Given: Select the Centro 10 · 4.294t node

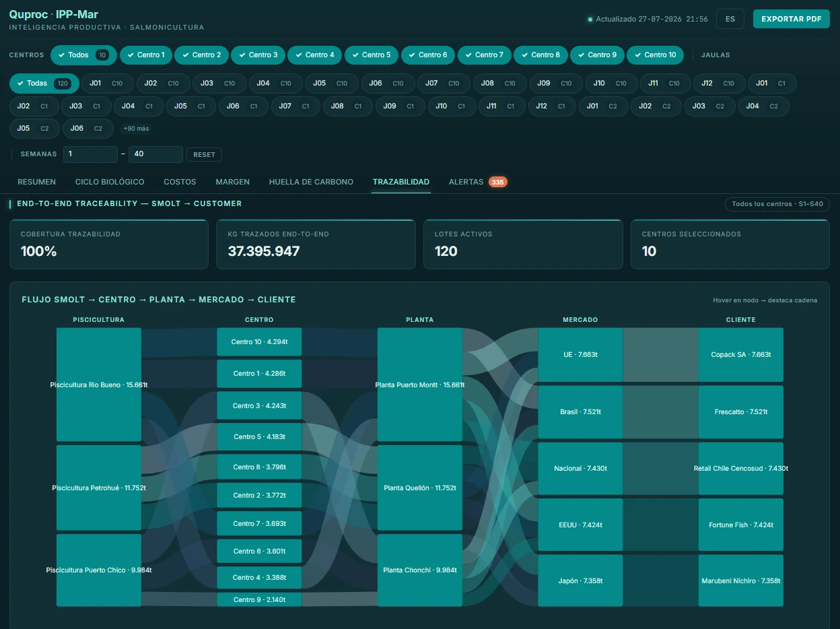Looking at the screenshot, I should click(x=259, y=342).
